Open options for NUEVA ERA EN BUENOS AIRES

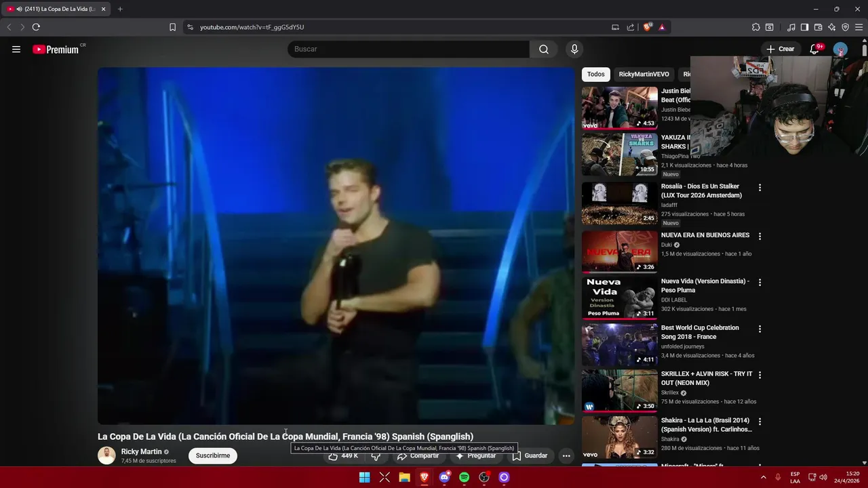(x=759, y=237)
